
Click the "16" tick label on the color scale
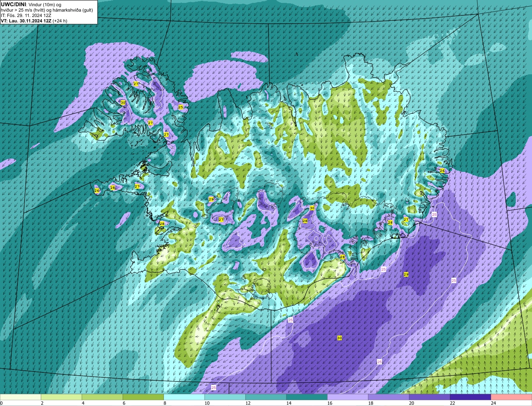click(x=329, y=403)
